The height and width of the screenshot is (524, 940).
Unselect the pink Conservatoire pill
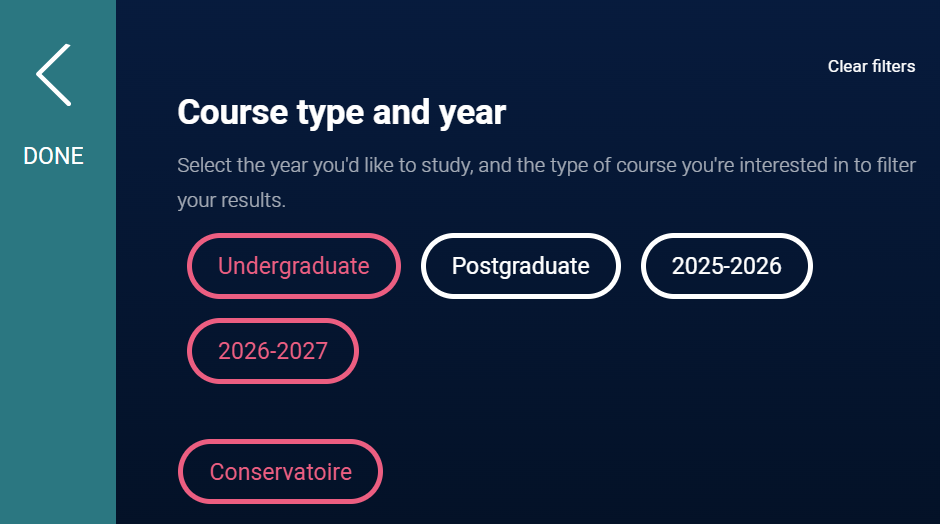point(280,471)
